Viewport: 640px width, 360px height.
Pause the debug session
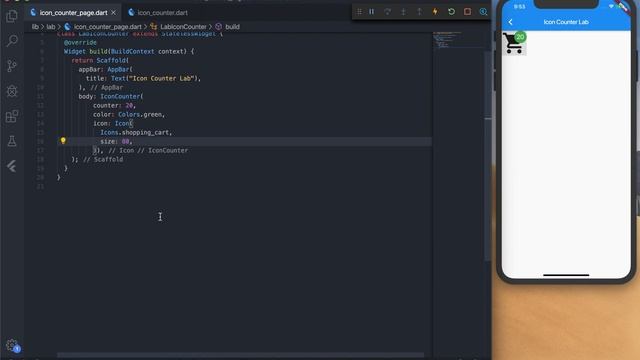pyautogui.click(x=371, y=12)
